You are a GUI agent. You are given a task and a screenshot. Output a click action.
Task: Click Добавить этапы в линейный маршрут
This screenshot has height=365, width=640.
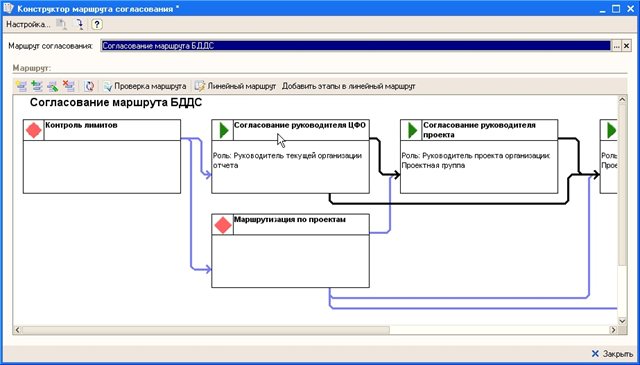coord(349,86)
